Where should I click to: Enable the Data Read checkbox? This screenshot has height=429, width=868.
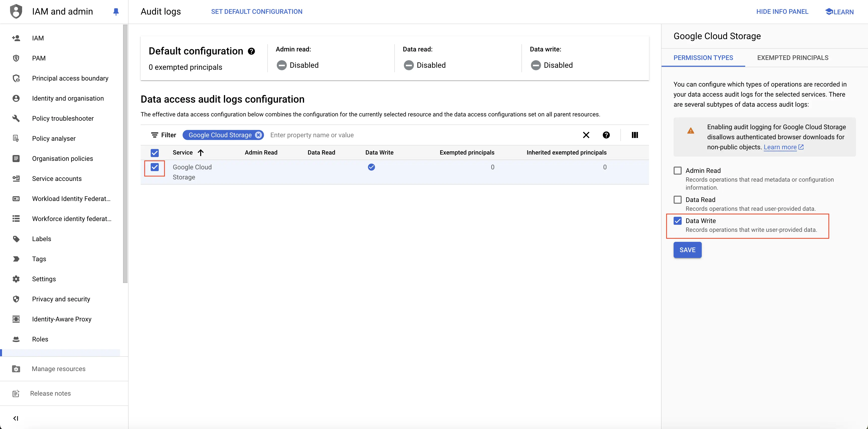tap(677, 199)
